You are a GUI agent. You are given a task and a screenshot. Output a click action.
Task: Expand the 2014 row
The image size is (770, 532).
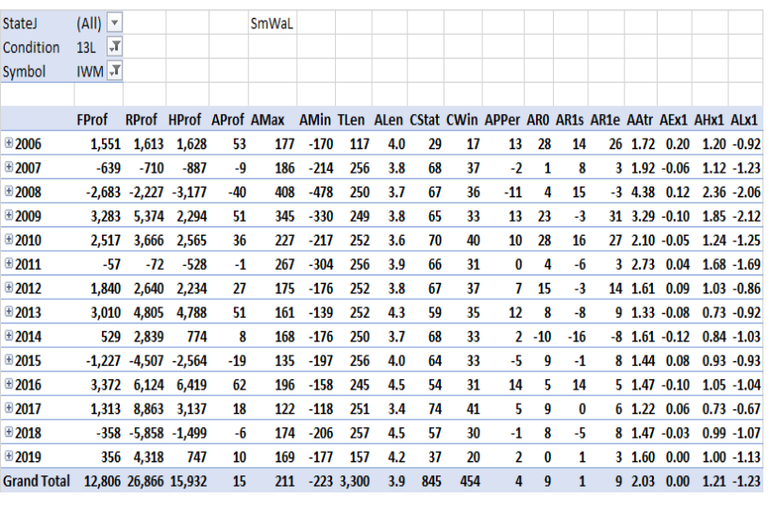pyautogui.click(x=8, y=336)
